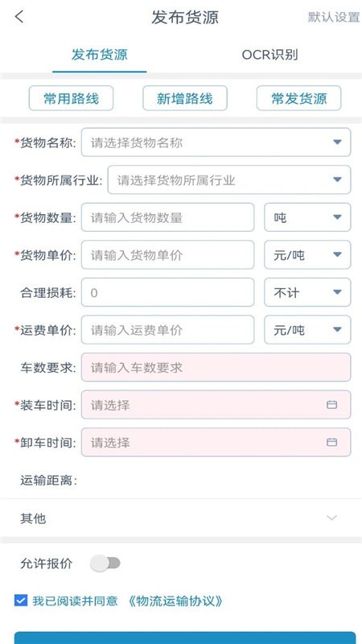This screenshot has height=644, width=362.
Task: Tap the 新增路线 button
Action: point(185,98)
